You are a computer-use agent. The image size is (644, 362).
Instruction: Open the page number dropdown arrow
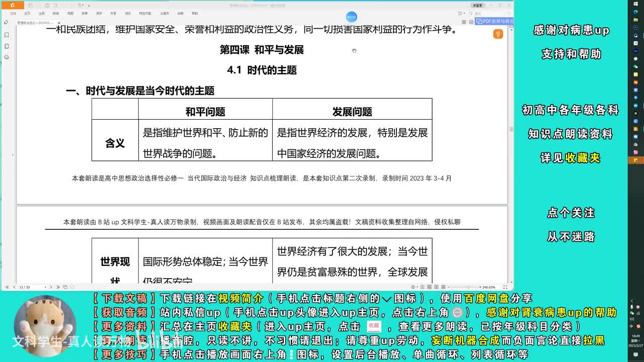point(45,287)
